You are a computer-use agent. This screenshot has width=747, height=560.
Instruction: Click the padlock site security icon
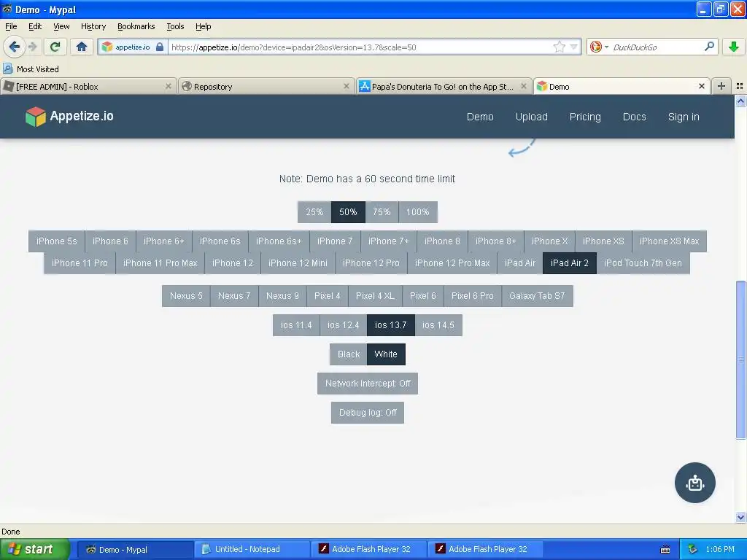coord(160,47)
